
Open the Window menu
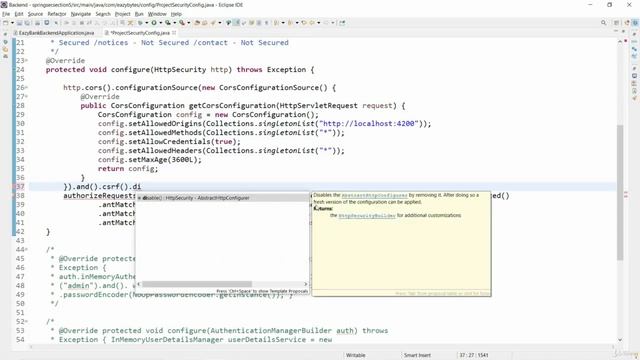tap(157, 14)
